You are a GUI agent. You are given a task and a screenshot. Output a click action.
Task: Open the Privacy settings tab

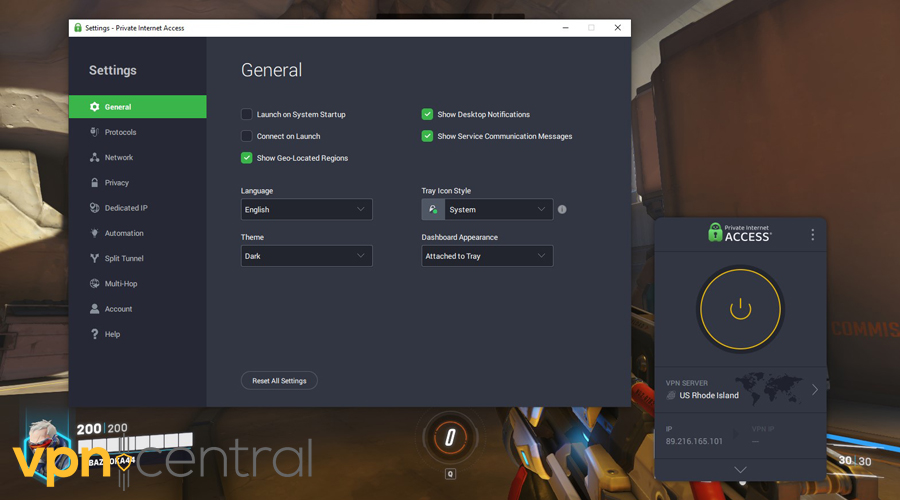[x=138, y=183]
